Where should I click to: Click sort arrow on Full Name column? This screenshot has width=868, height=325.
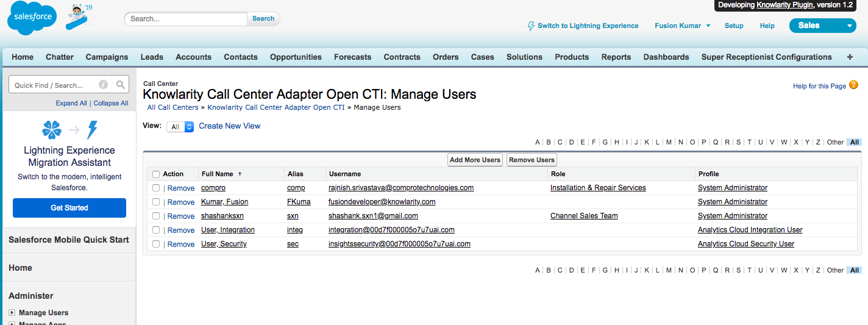pos(240,174)
